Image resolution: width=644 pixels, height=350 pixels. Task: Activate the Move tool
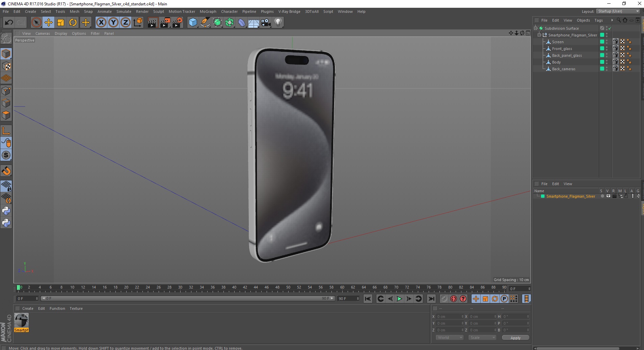(49, 23)
